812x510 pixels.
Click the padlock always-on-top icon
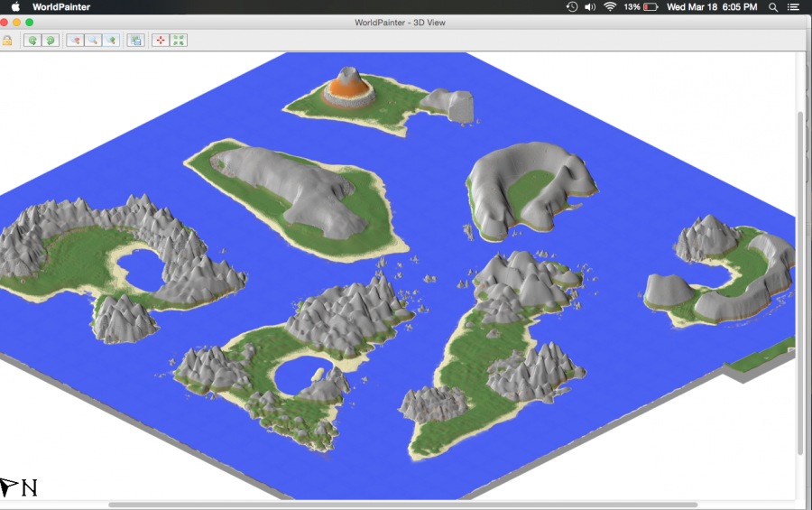coord(7,41)
